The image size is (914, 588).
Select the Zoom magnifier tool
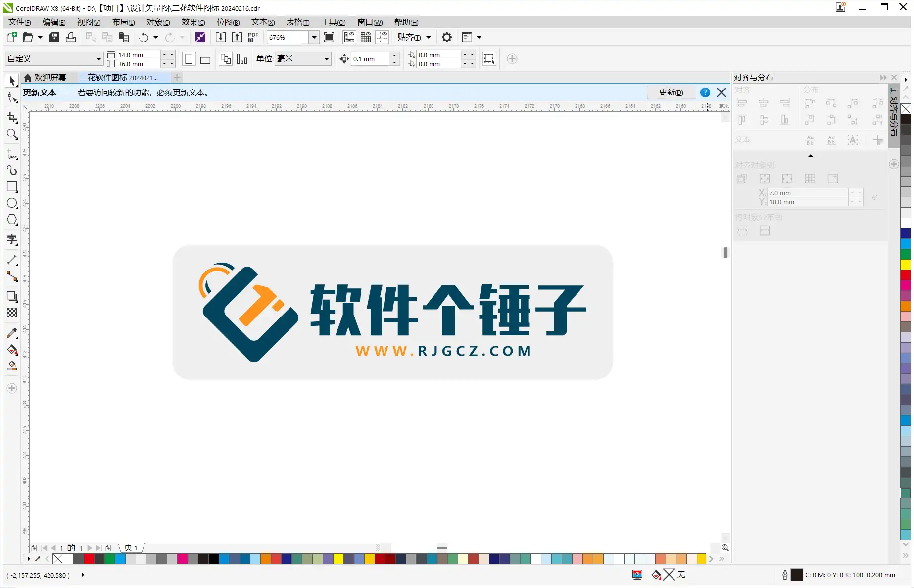[x=12, y=134]
